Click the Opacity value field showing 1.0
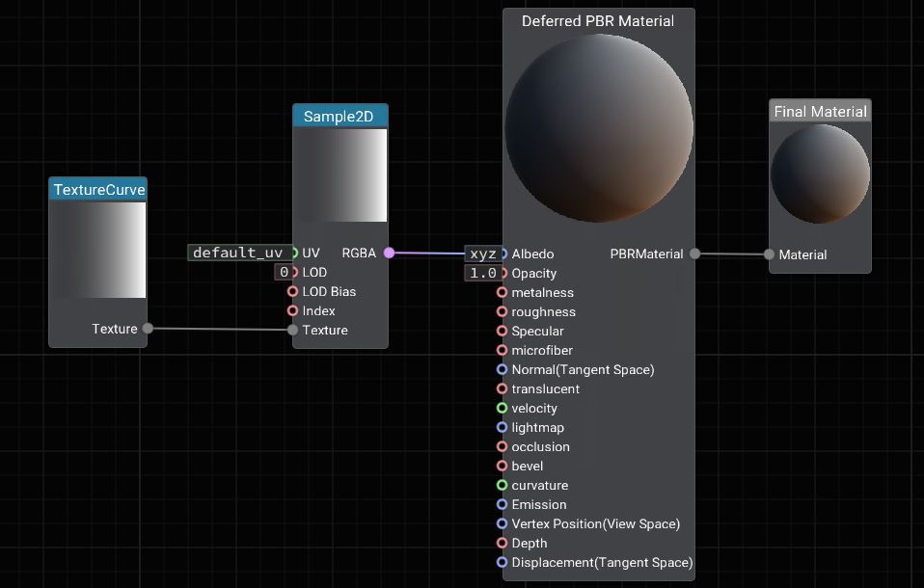924x588 pixels. coord(481,273)
